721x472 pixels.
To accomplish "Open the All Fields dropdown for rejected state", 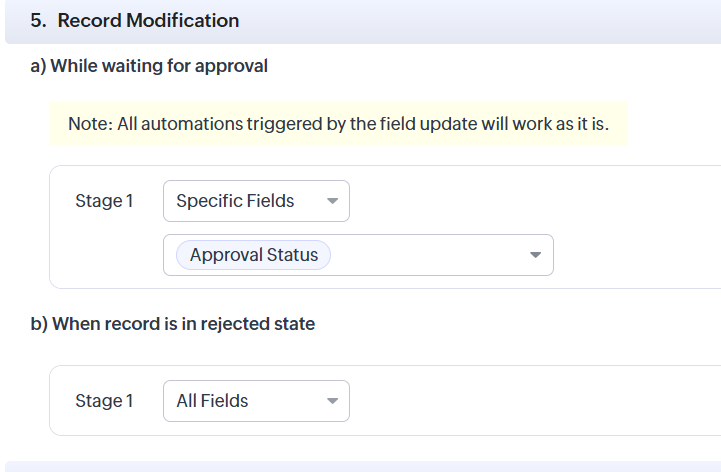I will tap(256, 401).
